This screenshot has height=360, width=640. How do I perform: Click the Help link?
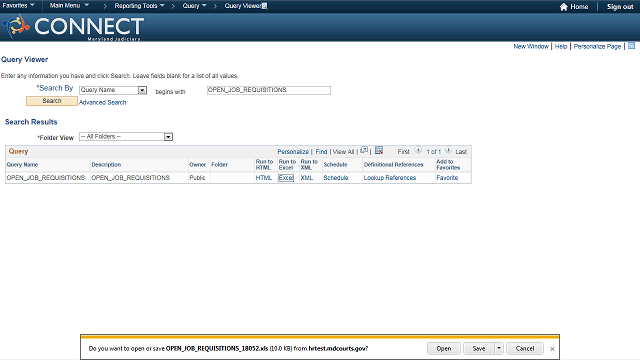pyautogui.click(x=561, y=47)
